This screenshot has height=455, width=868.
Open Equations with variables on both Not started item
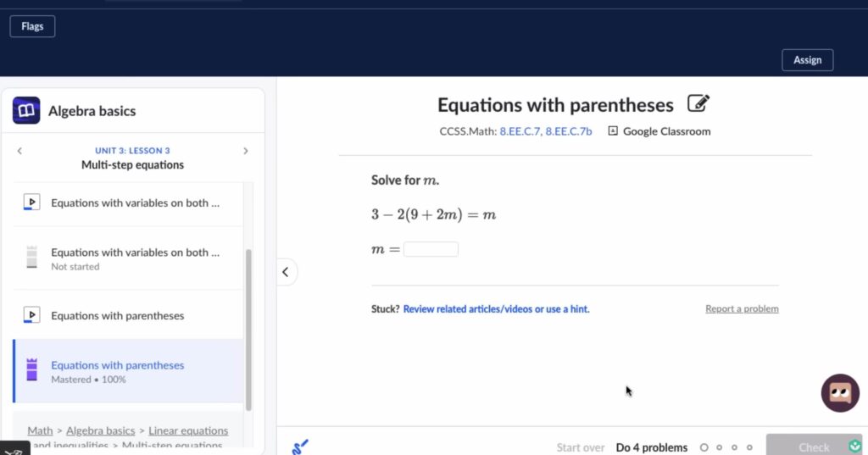coord(128,258)
